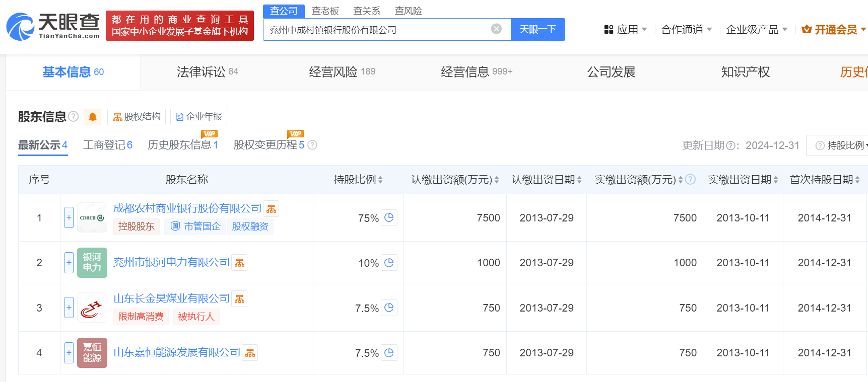
Task: Click the 开通会员 crown icon
Action: 807,29
